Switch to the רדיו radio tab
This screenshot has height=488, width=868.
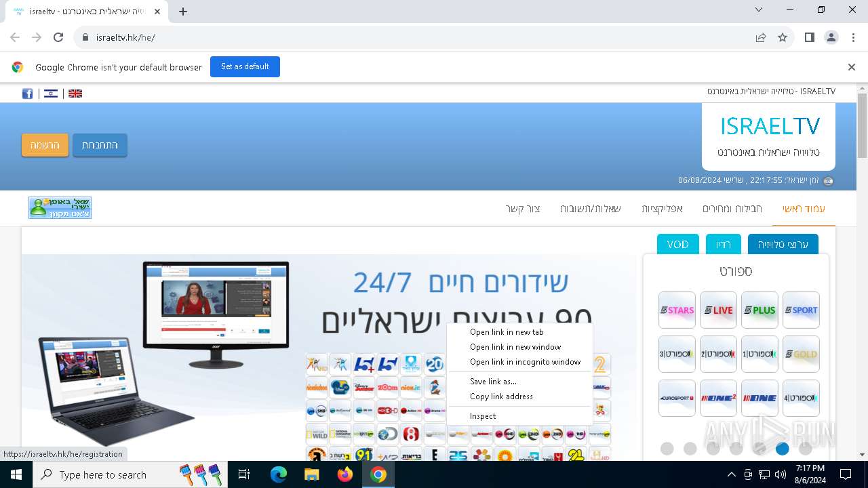(724, 245)
